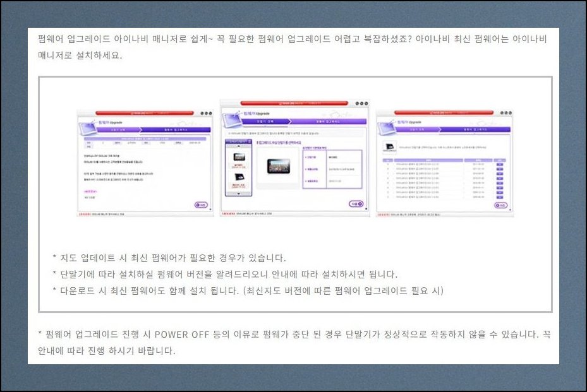587x392 pixels.
Task: Click the parenthetical '(최신지도 버전에 따른 펌웨어 업그레이드 필요 시)'
Action: (343, 290)
